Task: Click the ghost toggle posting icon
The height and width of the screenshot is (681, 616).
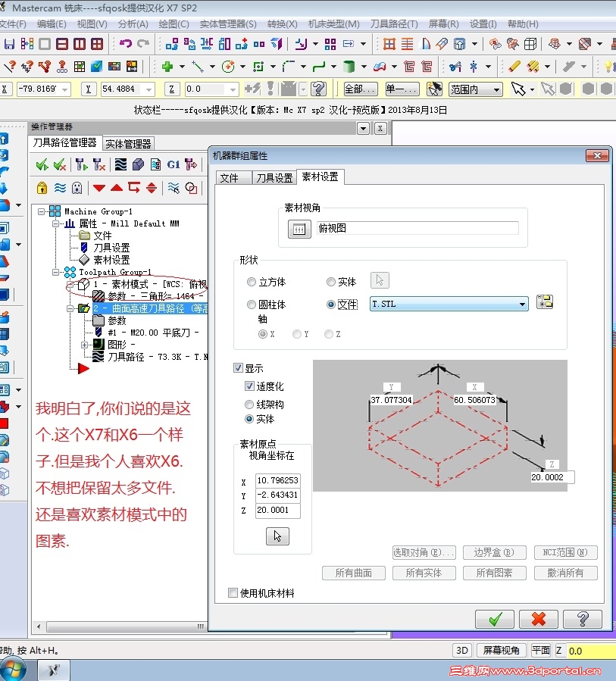Action: [x=77, y=188]
